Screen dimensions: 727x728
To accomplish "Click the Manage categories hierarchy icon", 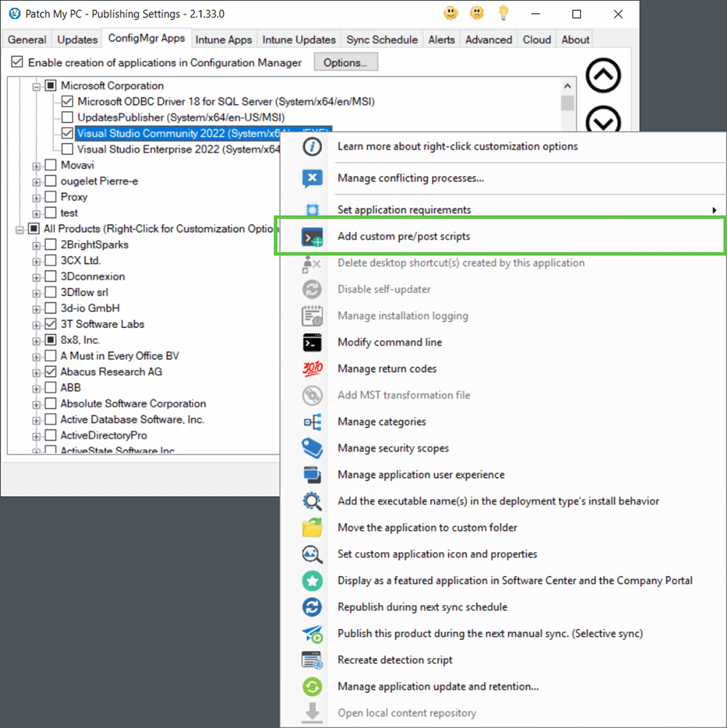I will tap(312, 422).
